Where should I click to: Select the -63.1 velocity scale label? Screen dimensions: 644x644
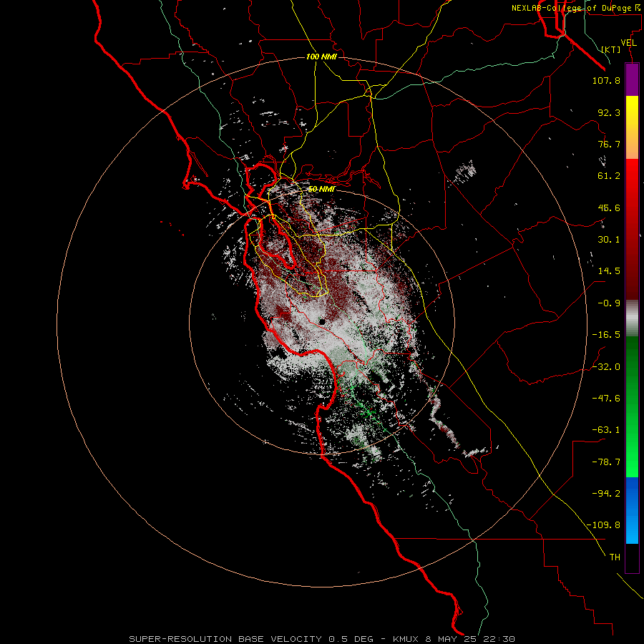pyautogui.click(x=606, y=430)
